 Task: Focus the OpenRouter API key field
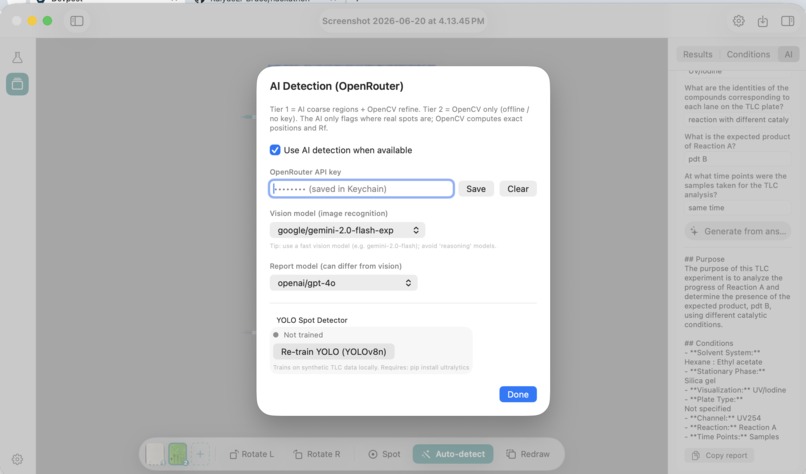point(361,189)
